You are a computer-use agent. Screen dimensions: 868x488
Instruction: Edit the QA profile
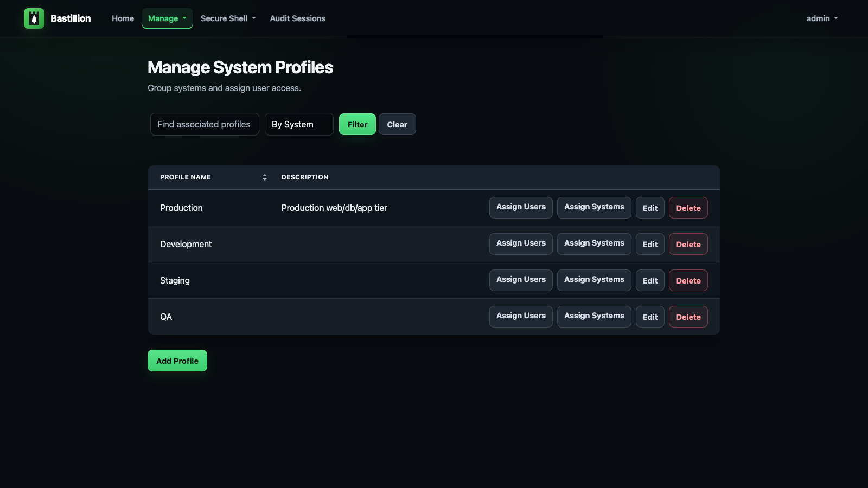[650, 317]
